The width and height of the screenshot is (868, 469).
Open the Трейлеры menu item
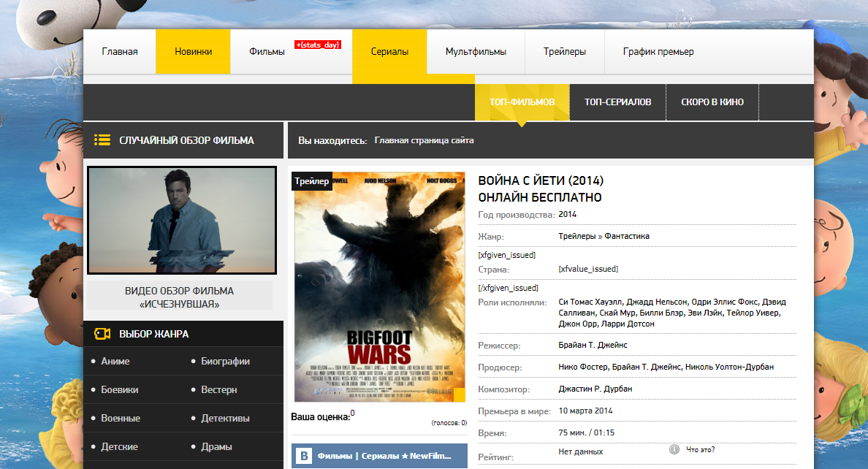(x=565, y=51)
